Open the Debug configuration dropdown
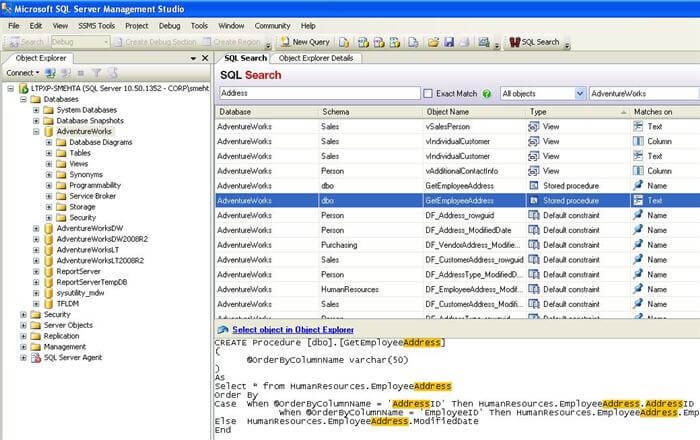Viewport: 700px width, 440px height. [x=106, y=42]
